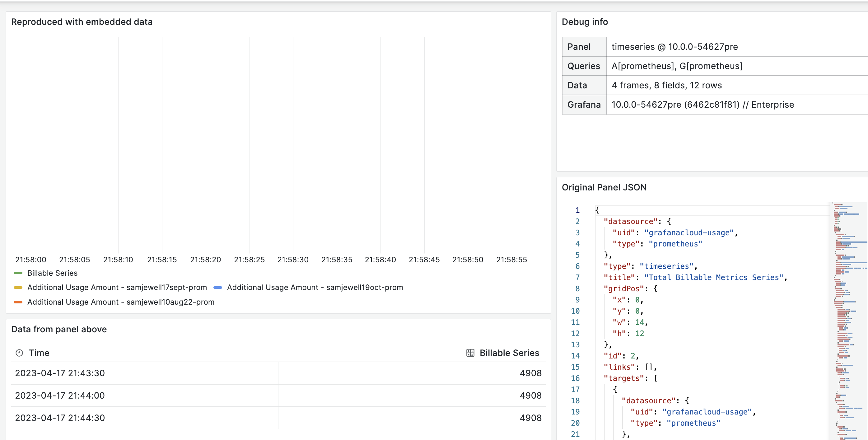
Task: Select the timestamp cell 2023-04-17 21:43:30
Action: tap(60, 373)
